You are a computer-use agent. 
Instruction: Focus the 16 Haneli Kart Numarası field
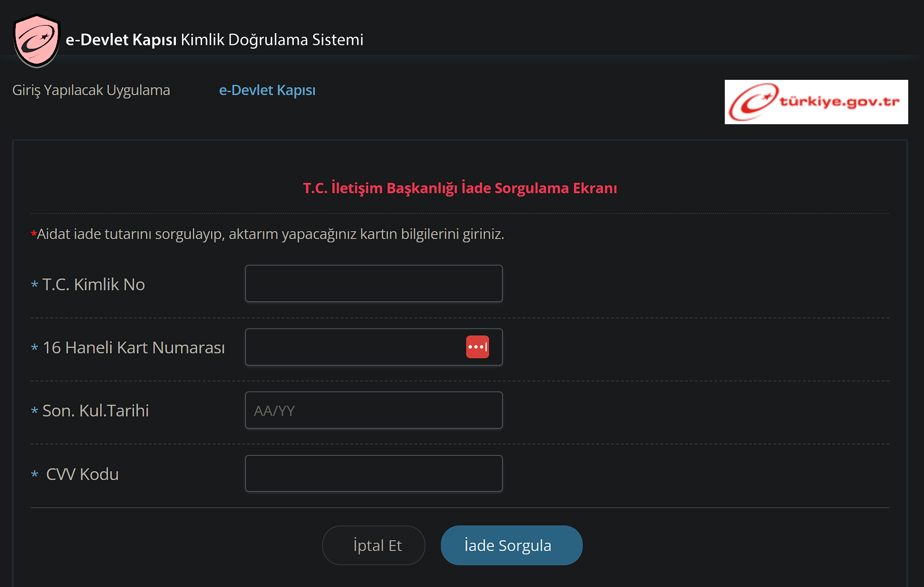(x=374, y=347)
